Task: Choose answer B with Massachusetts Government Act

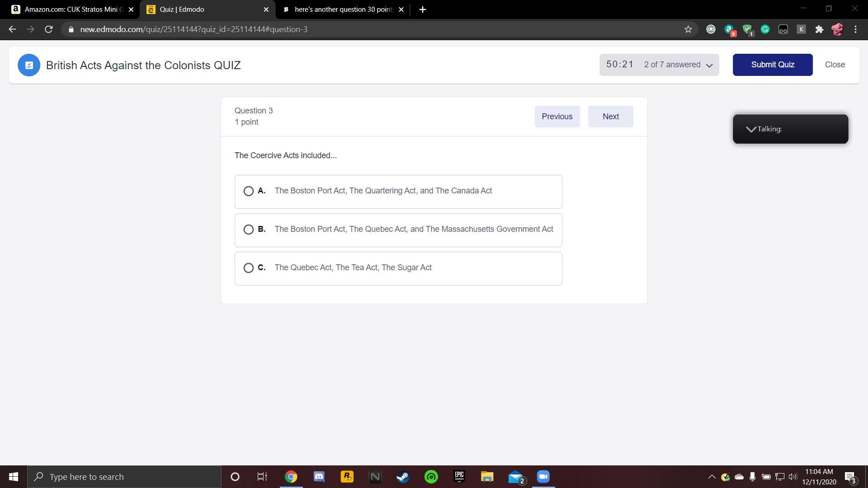Action: click(x=248, y=230)
